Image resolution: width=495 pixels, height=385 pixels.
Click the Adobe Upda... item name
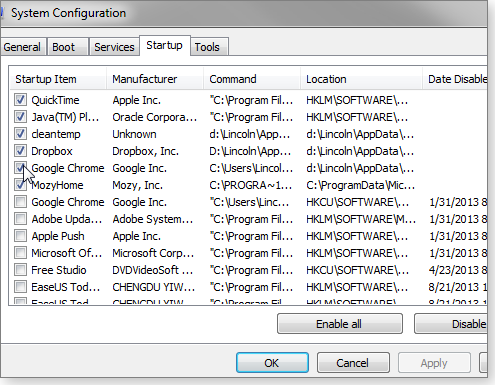67,219
